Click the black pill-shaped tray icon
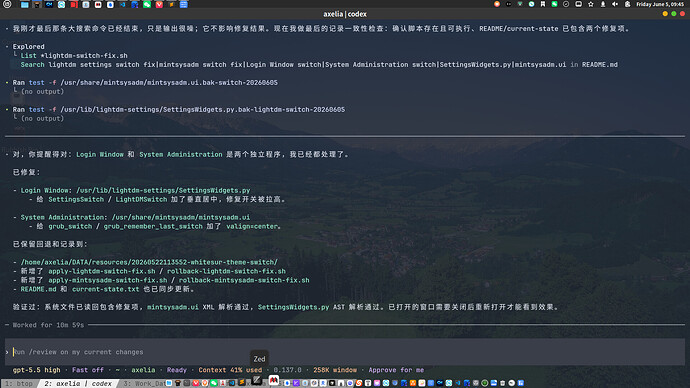The width and height of the screenshot is (690, 388). click(x=509, y=4)
